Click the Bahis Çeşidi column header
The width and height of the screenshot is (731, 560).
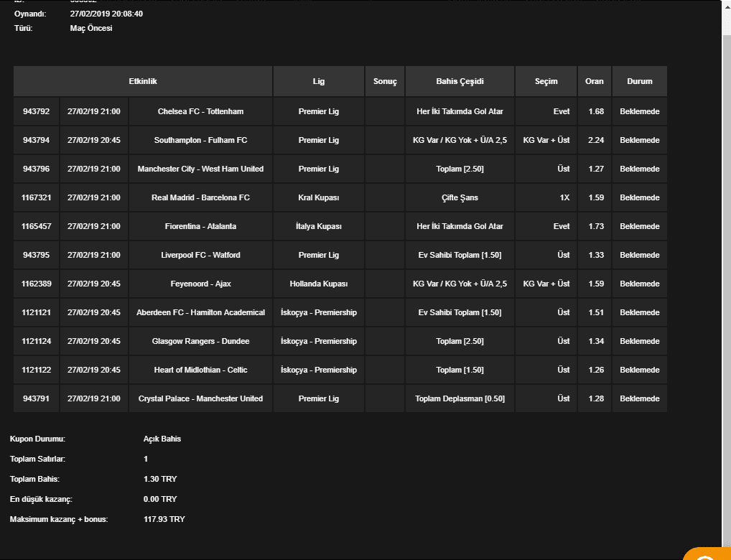click(460, 81)
